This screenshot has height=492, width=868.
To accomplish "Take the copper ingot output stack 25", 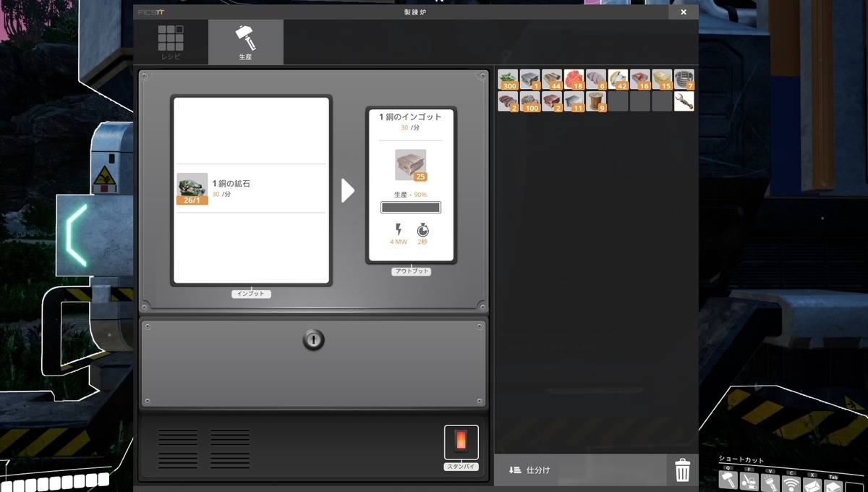I will pos(411,165).
